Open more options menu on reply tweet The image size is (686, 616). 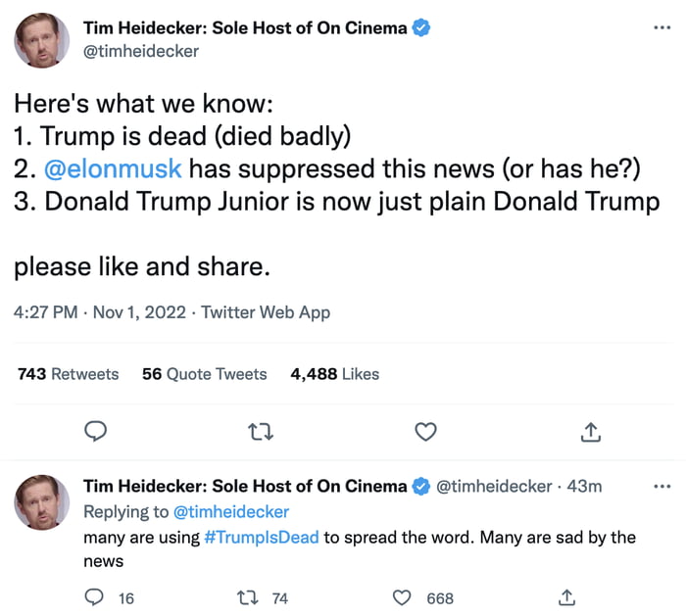click(x=661, y=486)
